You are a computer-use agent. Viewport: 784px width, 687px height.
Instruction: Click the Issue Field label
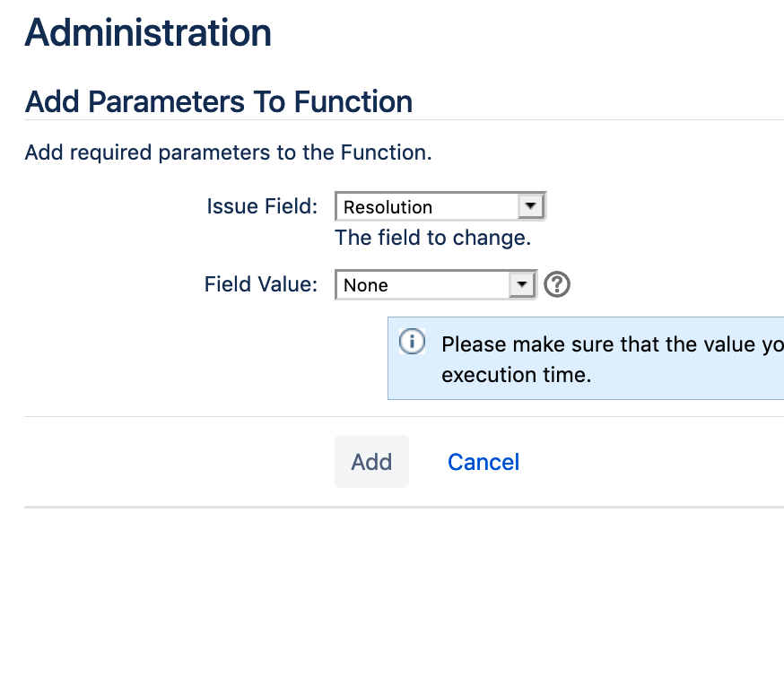pyautogui.click(x=262, y=206)
